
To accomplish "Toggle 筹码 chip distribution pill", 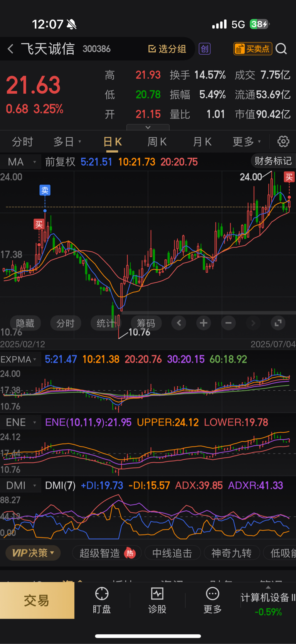I will click(146, 323).
